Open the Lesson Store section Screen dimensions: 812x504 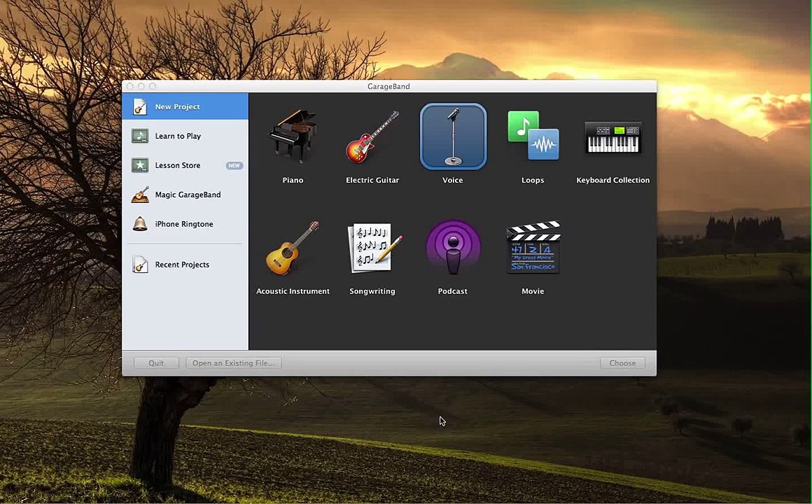coord(185,165)
